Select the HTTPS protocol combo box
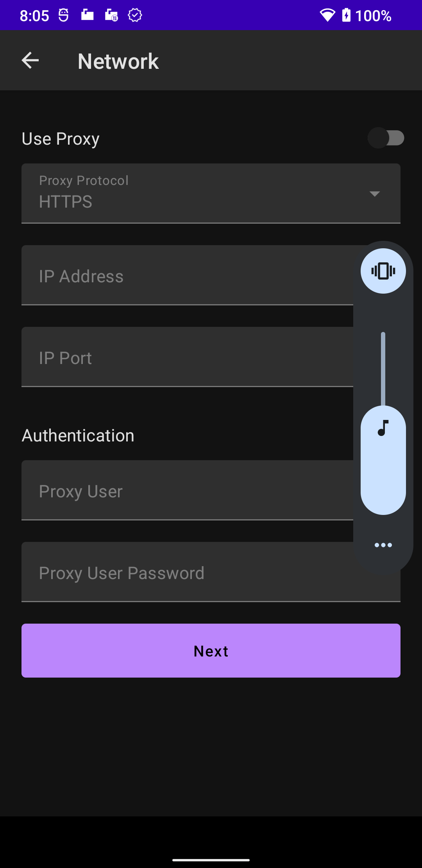This screenshot has width=422, height=868. 195,194
